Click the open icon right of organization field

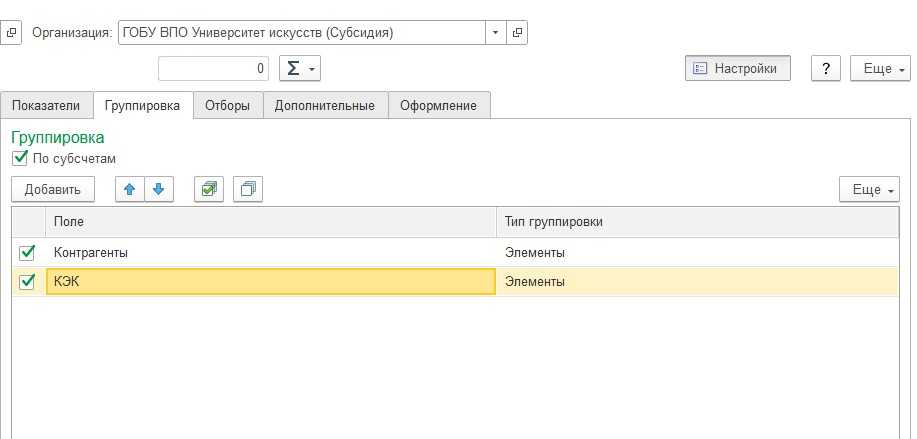(x=517, y=32)
